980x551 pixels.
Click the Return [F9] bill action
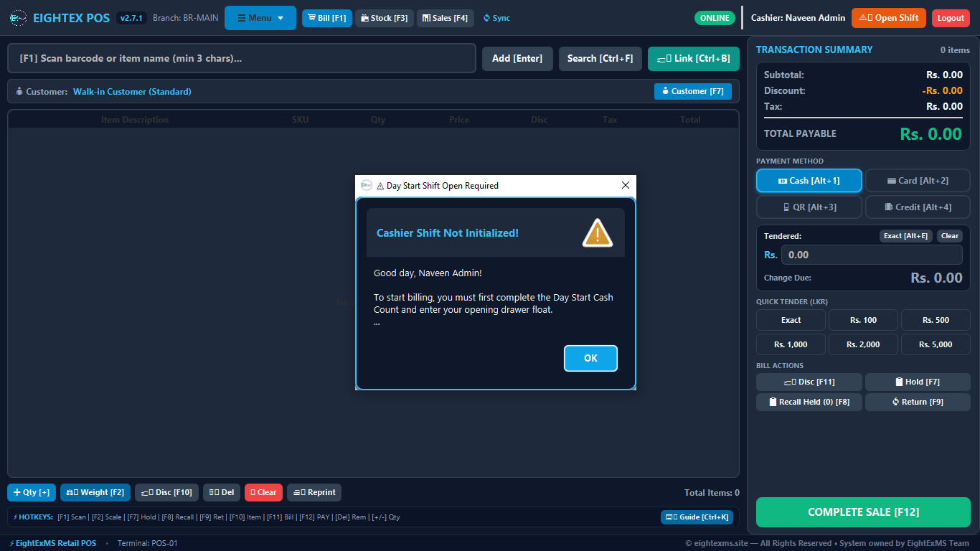918,402
